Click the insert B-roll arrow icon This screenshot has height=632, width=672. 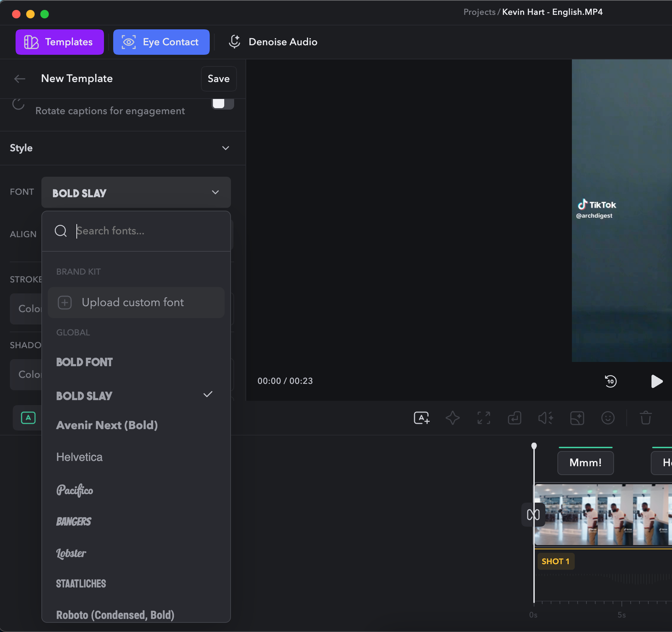(515, 418)
